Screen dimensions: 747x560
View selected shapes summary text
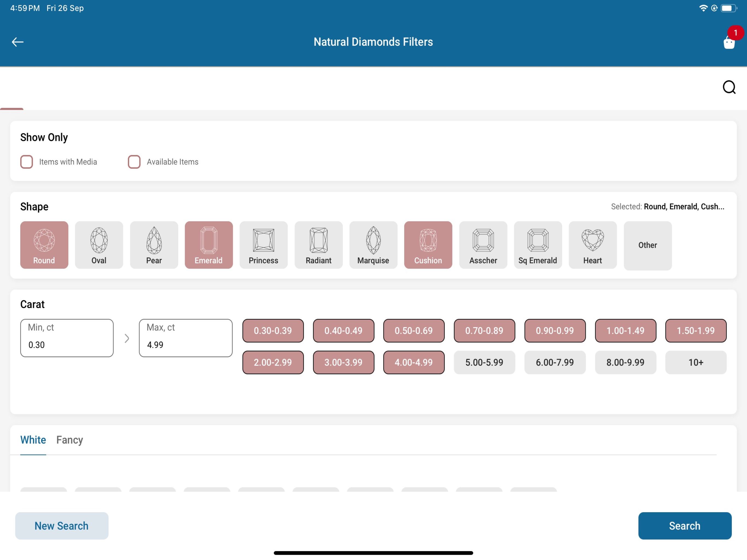(668, 207)
